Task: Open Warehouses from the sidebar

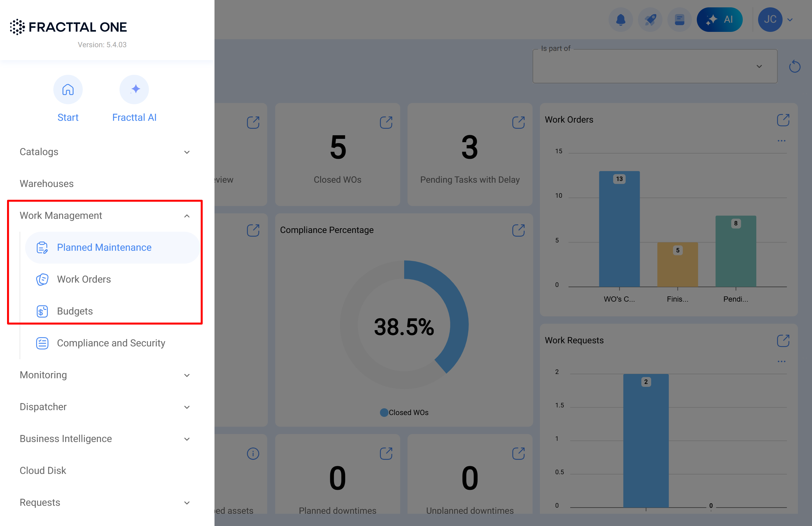Action: (47, 184)
